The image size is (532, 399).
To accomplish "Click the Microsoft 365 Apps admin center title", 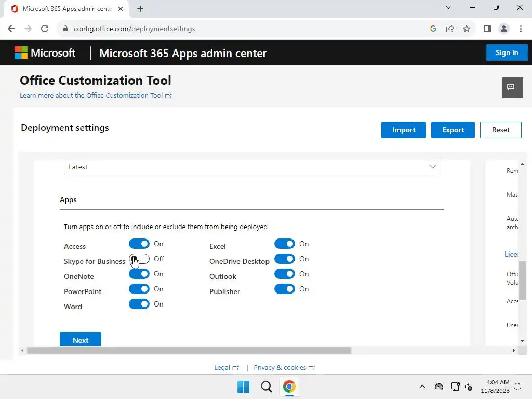I will coord(183,54).
